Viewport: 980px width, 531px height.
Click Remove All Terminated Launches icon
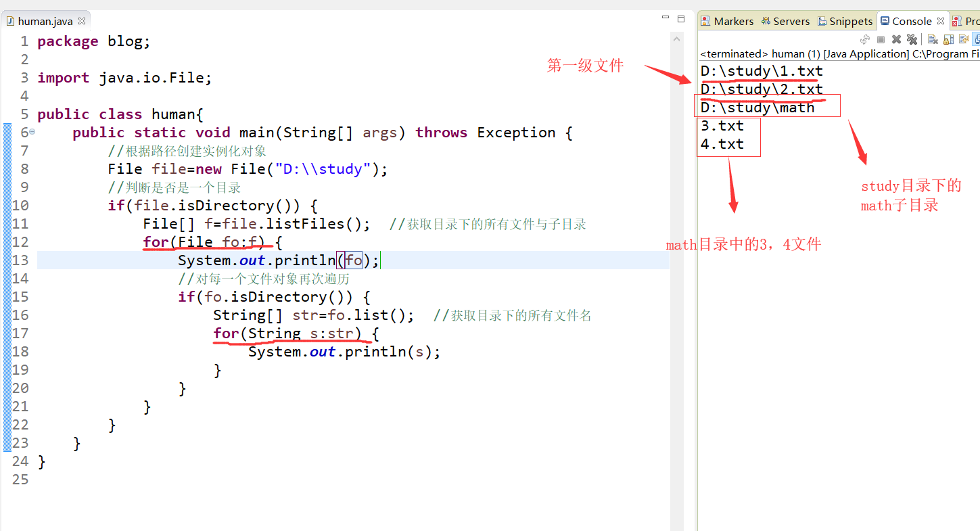pos(912,39)
